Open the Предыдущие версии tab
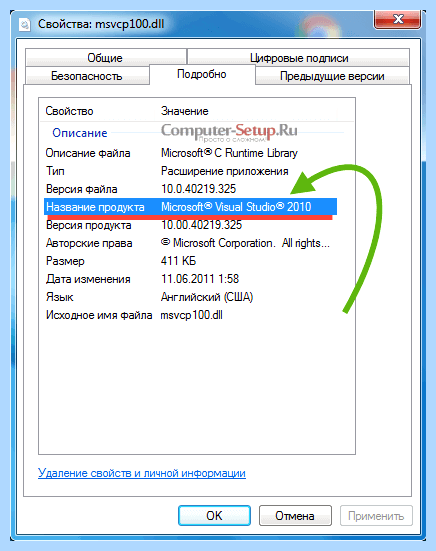Viewport: 436px width, 551px height. [x=332, y=76]
